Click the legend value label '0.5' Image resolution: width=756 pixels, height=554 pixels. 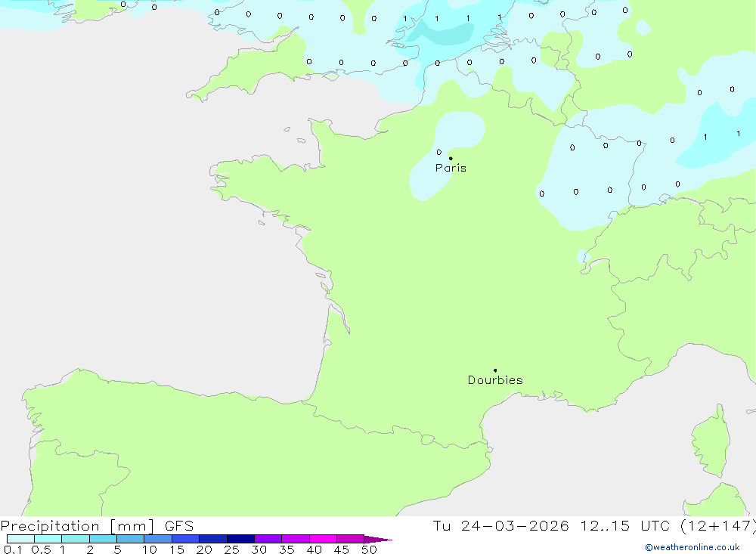pyautogui.click(x=41, y=549)
